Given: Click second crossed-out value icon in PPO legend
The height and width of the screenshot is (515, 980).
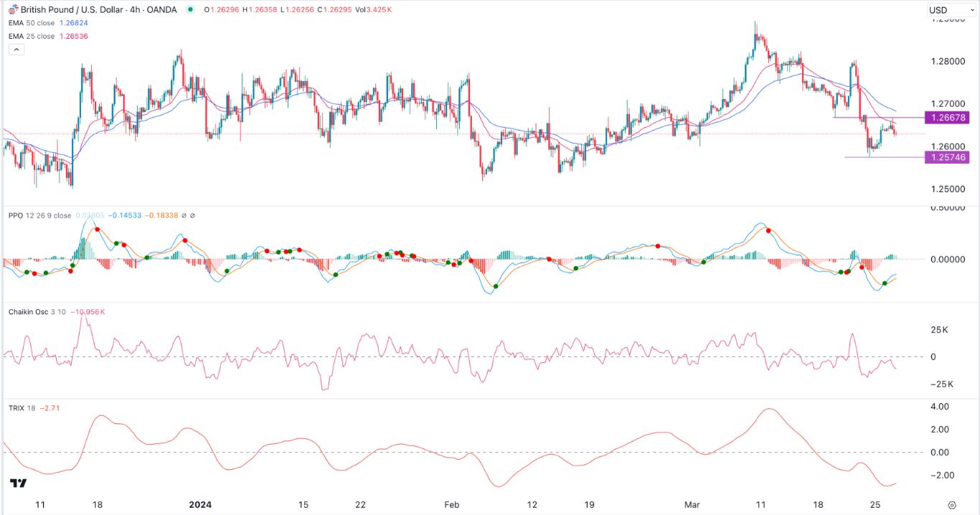Looking at the screenshot, I should pyautogui.click(x=192, y=215).
